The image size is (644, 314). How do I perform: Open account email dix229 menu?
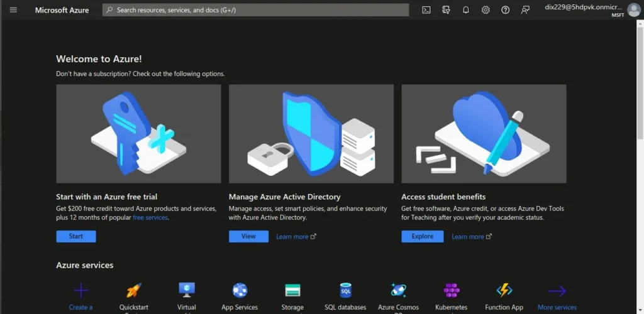click(584, 7)
